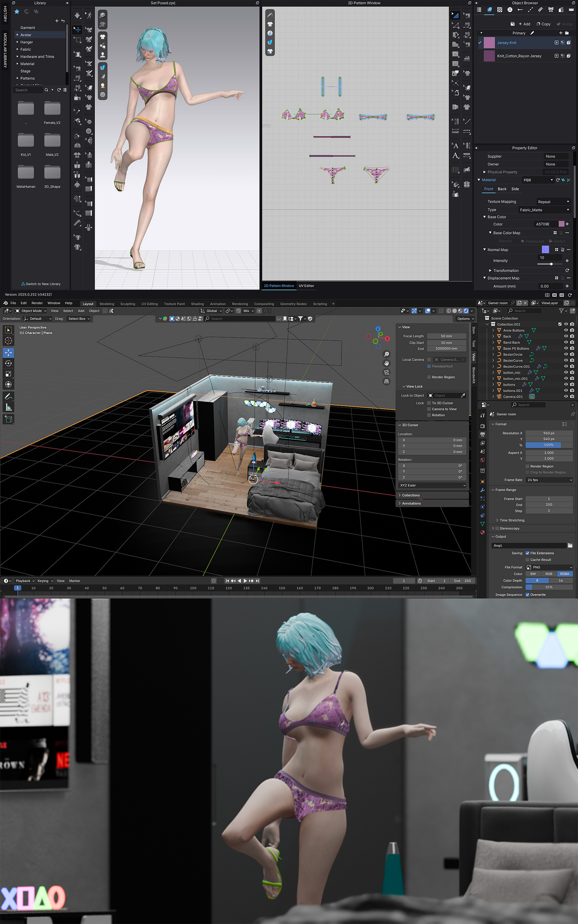The image size is (578, 924).
Task: Click refresh icon beside Library search
Action: click(59, 90)
